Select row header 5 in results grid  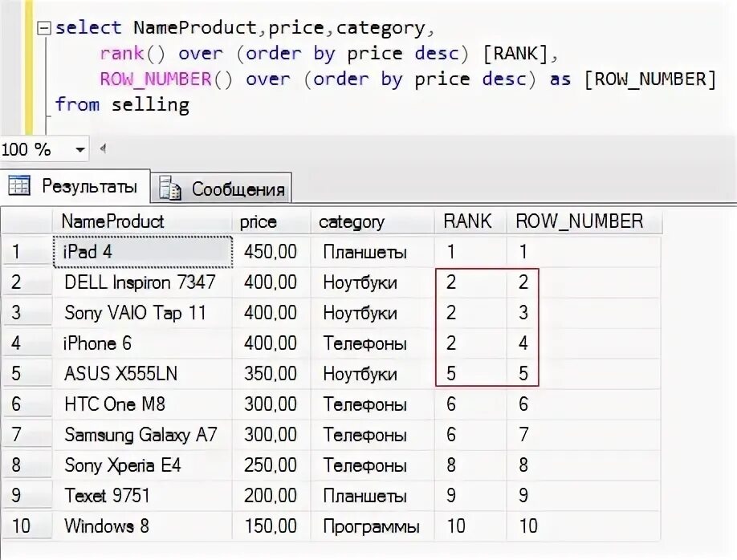[26, 374]
